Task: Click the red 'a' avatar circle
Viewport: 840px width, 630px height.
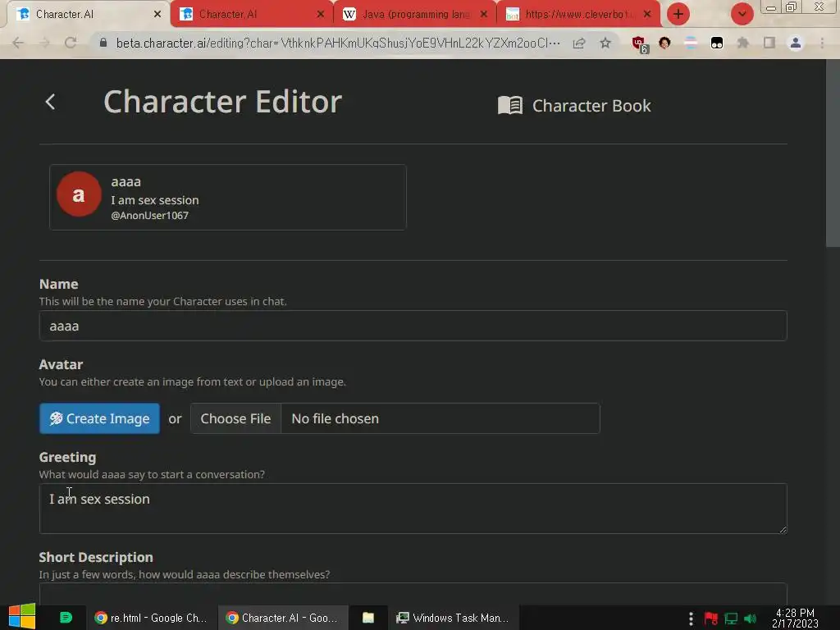Action: click(x=79, y=194)
